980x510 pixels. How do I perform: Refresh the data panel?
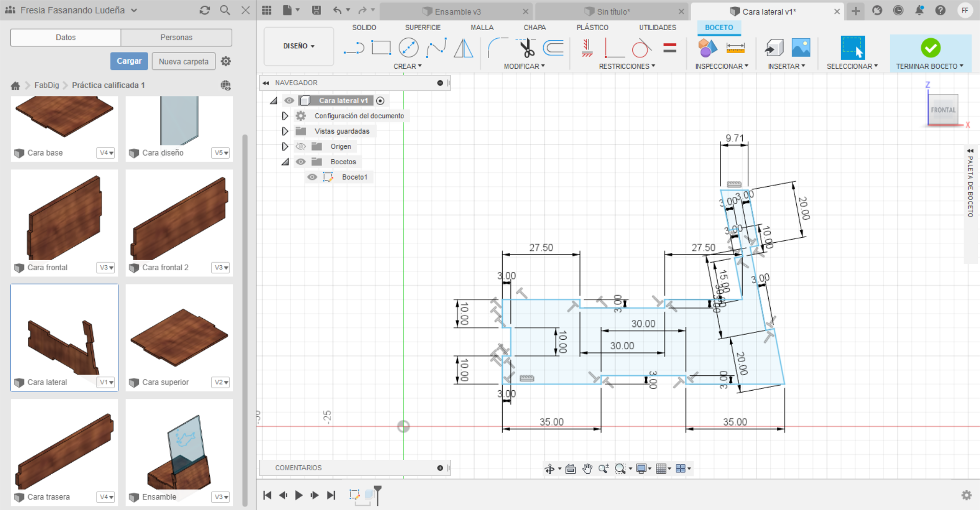click(205, 10)
